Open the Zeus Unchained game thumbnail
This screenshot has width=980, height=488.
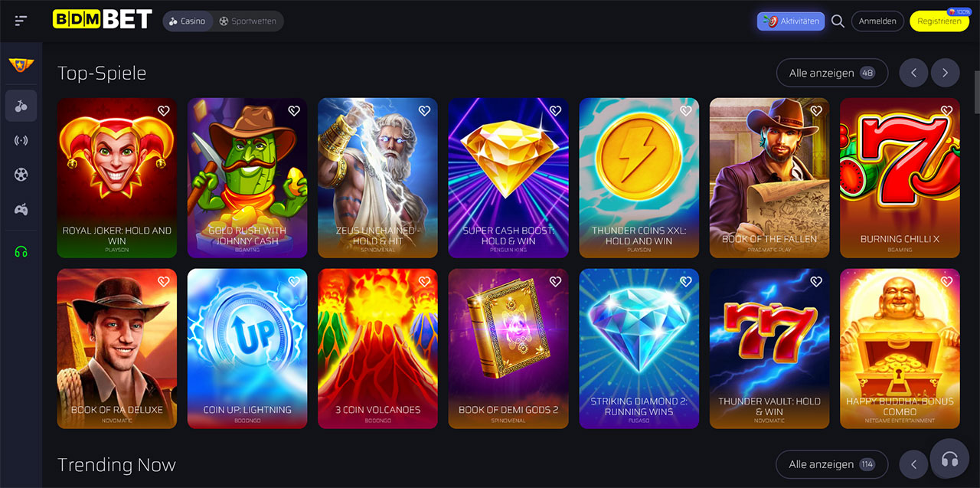click(377, 178)
